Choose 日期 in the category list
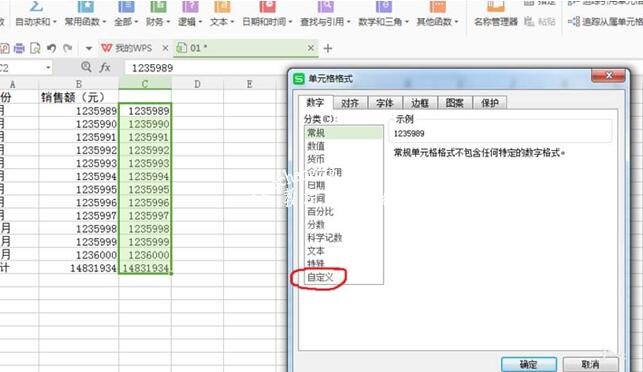The image size is (643, 372). [x=344, y=185]
